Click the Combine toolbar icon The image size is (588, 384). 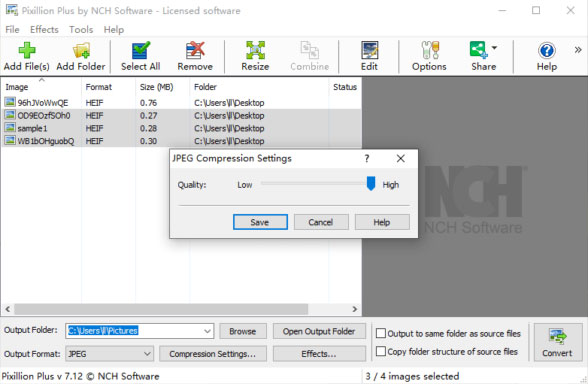310,50
